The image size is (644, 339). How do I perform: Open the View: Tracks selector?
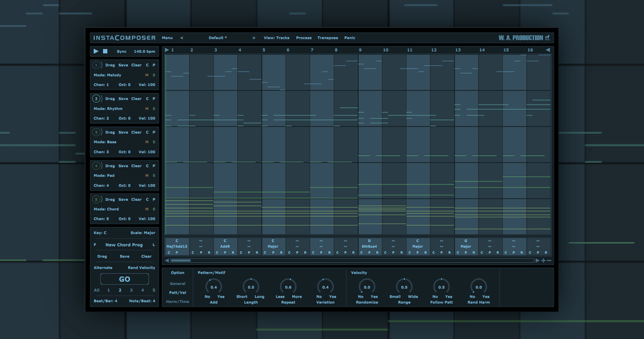coord(277,38)
